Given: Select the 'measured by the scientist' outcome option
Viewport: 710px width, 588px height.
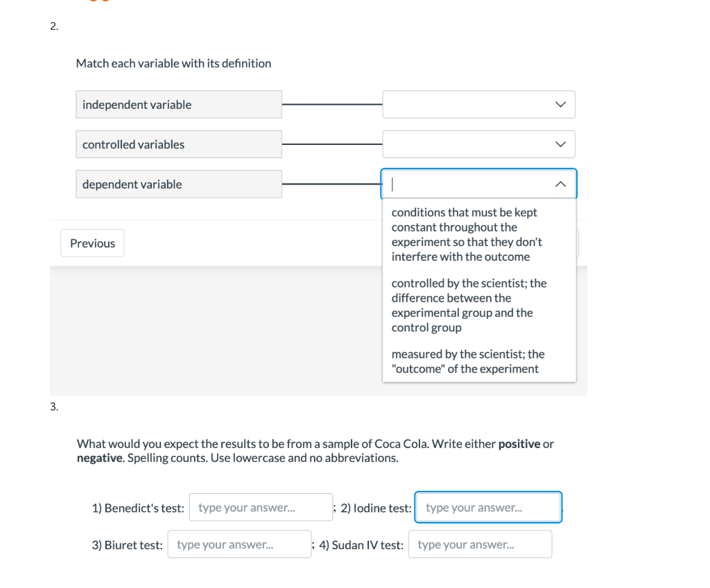Looking at the screenshot, I should [x=468, y=361].
